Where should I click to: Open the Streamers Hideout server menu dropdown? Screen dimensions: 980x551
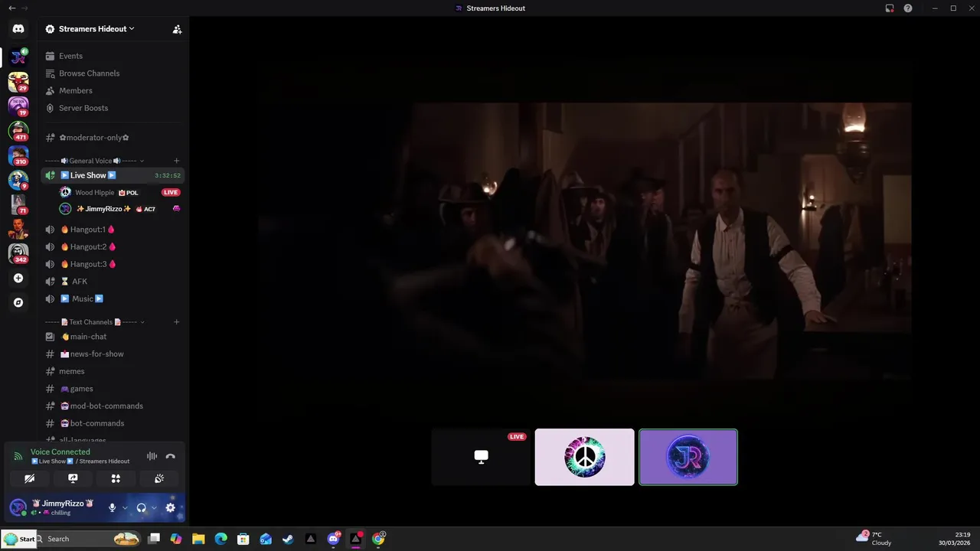tap(96, 29)
